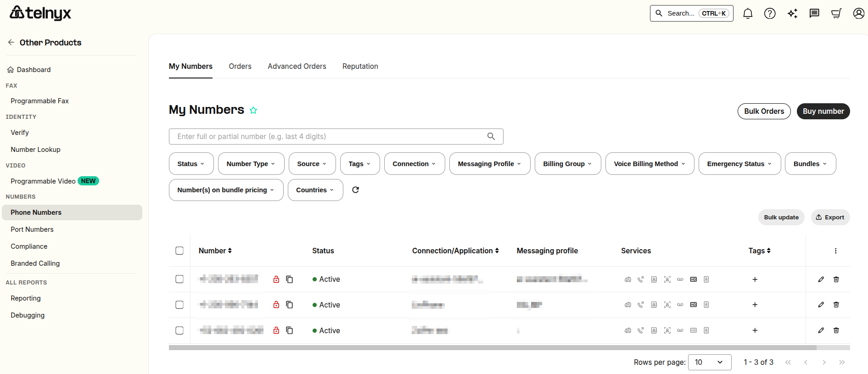Click the Buy number button

coord(823,112)
